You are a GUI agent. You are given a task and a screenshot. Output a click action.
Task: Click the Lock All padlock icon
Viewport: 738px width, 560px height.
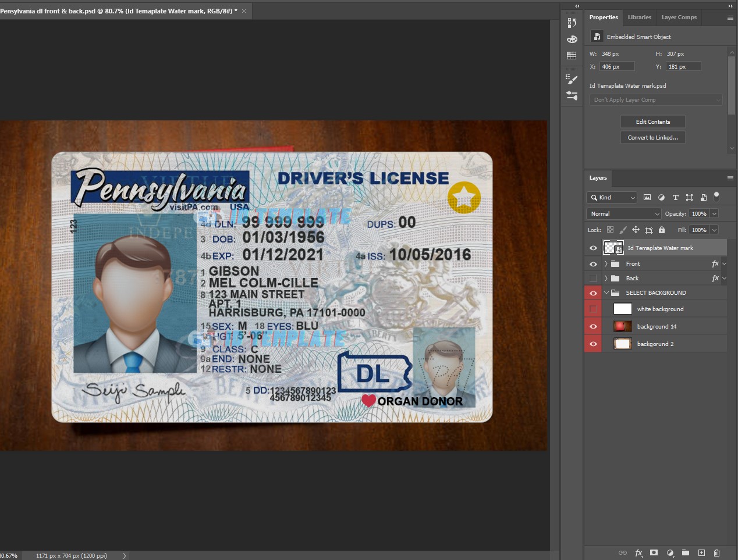click(x=662, y=230)
